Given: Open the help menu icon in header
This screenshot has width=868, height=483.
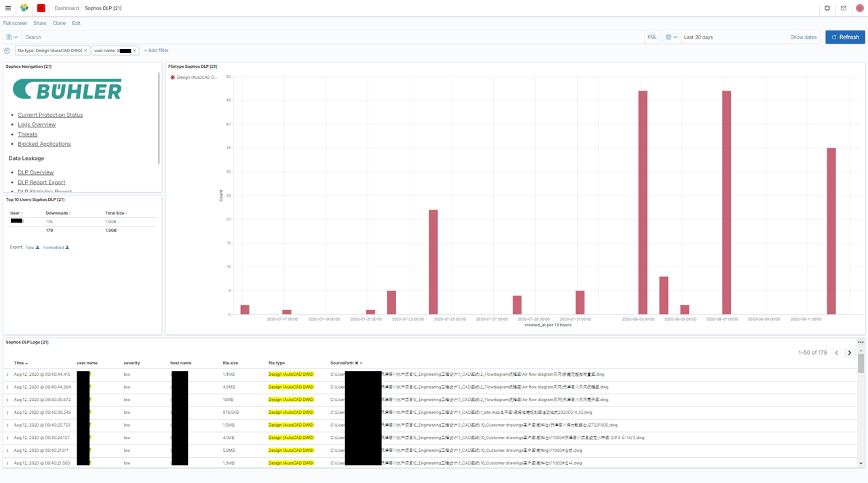Looking at the screenshot, I should point(827,8).
